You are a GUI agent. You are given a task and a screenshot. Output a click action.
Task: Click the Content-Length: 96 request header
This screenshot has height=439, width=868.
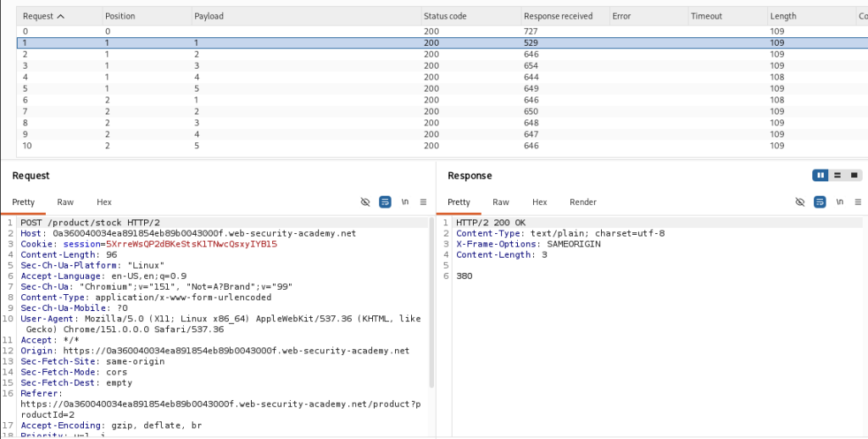[x=68, y=254]
